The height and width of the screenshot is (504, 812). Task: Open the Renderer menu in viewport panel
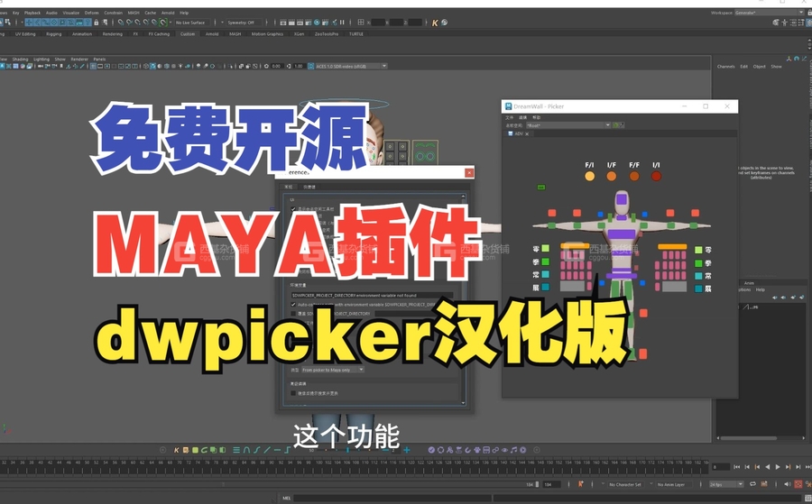[79, 59]
